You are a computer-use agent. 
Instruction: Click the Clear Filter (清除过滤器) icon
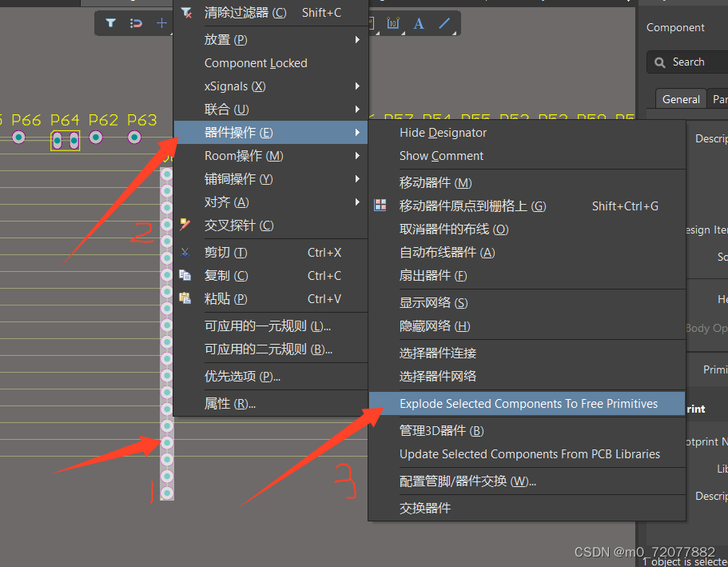(x=186, y=12)
